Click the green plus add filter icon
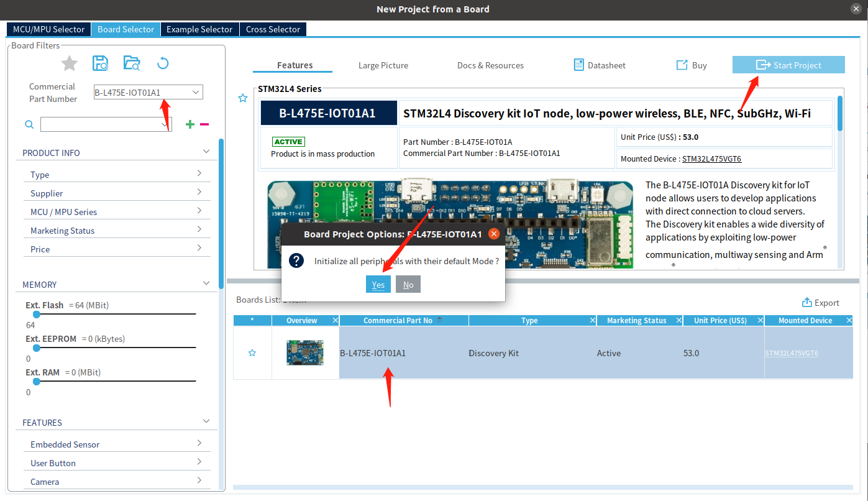Viewport: 868px width, 501px height. pos(190,124)
